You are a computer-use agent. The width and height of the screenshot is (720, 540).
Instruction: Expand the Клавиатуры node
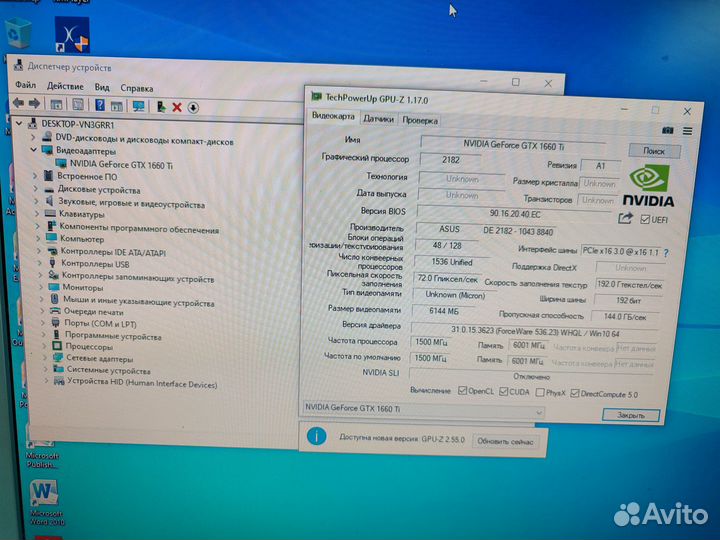point(37,214)
